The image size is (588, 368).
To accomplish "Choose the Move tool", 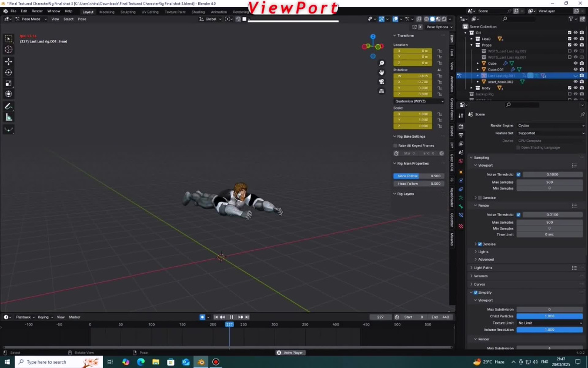I will tap(9, 61).
